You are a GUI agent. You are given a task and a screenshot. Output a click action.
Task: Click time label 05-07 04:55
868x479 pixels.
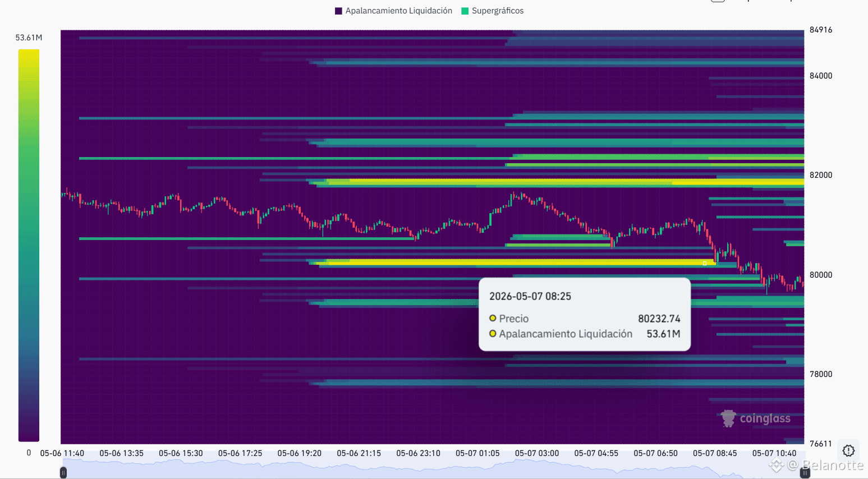(596, 453)
